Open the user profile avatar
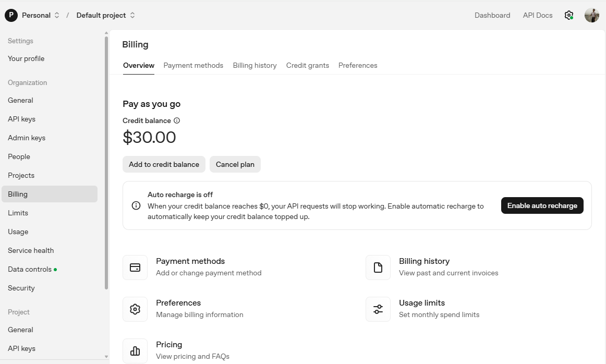 (x=591, y=15)
